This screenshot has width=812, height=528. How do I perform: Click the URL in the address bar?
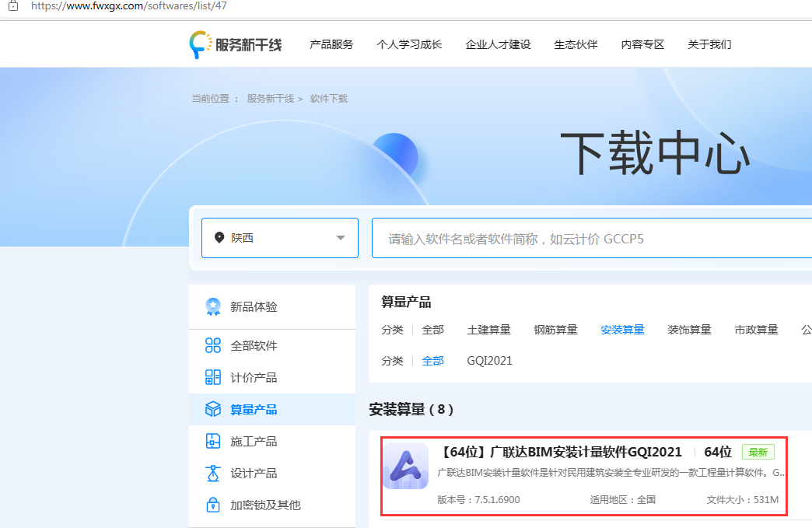tap(129, 6)
